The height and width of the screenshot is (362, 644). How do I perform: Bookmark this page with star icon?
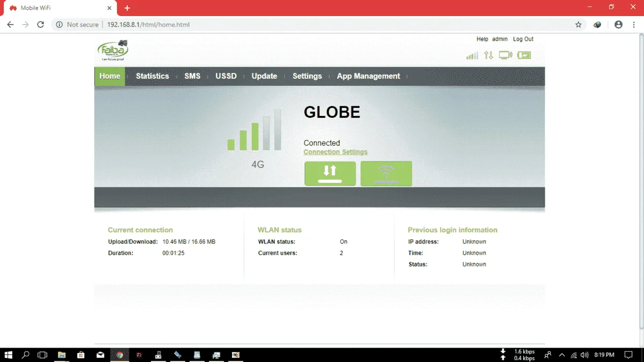578,25
